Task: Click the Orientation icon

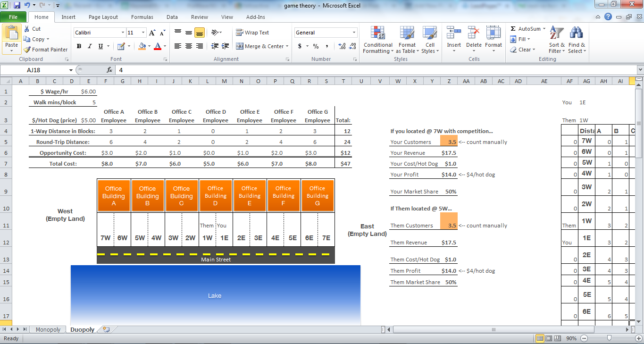Action: coord(215,33)
